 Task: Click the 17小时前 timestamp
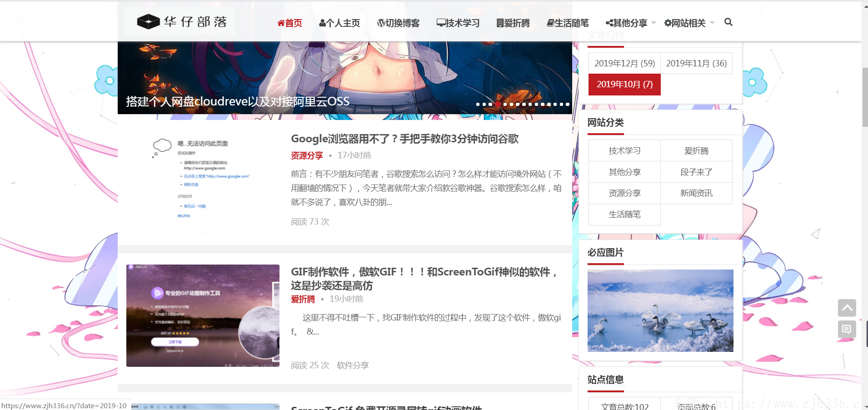[x=354, y=155]
